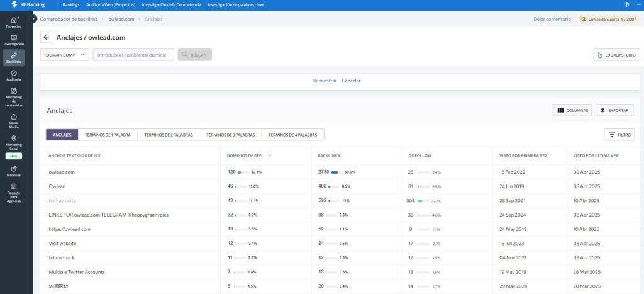Click referring domains value 125
This screenshot has height=294, width=644.
(x=231, y=172)
